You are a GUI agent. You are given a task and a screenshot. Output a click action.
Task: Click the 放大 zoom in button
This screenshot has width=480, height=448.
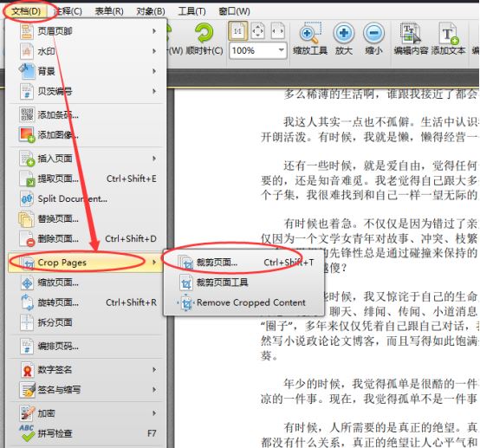(x=343, y=39)
